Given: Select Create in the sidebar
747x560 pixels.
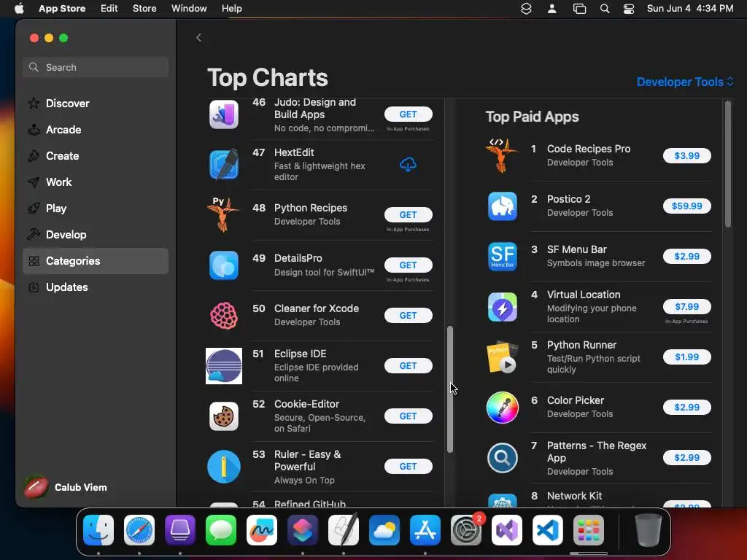Looking at the screenshot, I should coord(96,156).
